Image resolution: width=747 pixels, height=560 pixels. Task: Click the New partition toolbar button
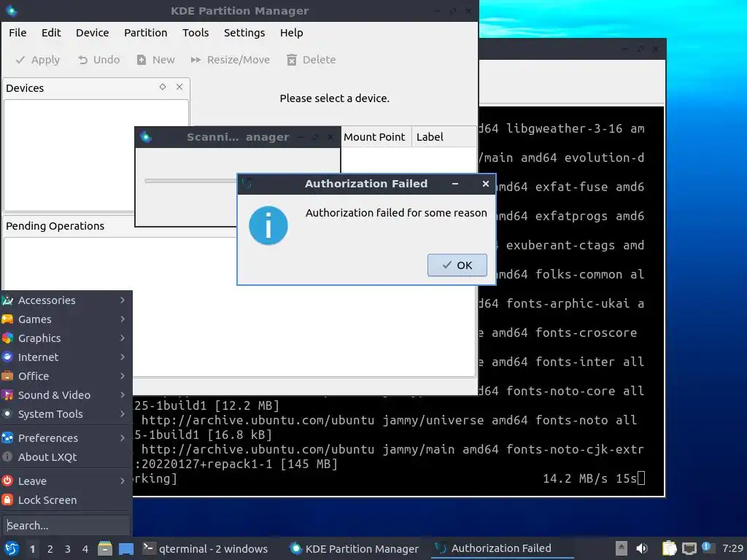tap(156, 60)
